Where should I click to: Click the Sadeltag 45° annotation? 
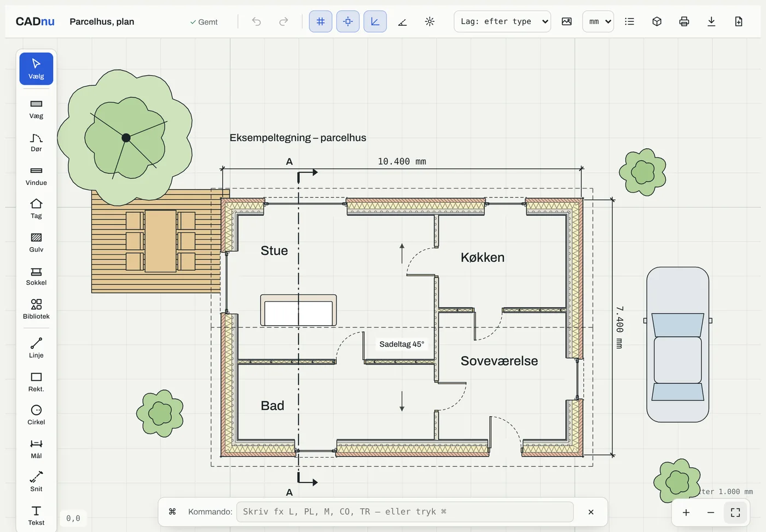(x=402, y=344)
